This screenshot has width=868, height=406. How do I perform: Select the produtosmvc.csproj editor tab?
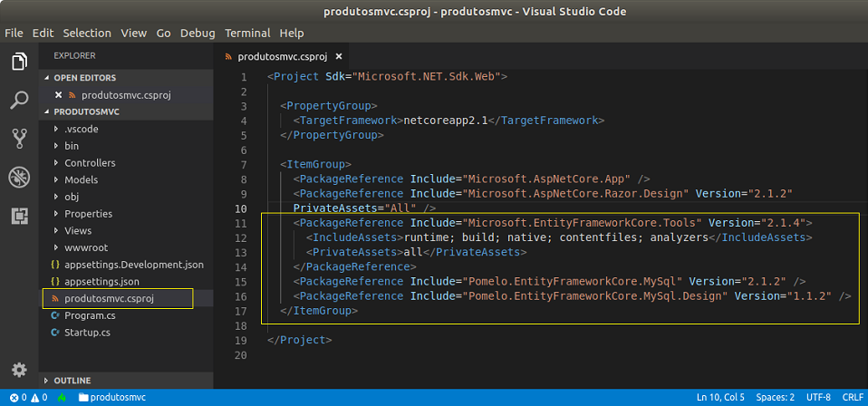[283, 56]
